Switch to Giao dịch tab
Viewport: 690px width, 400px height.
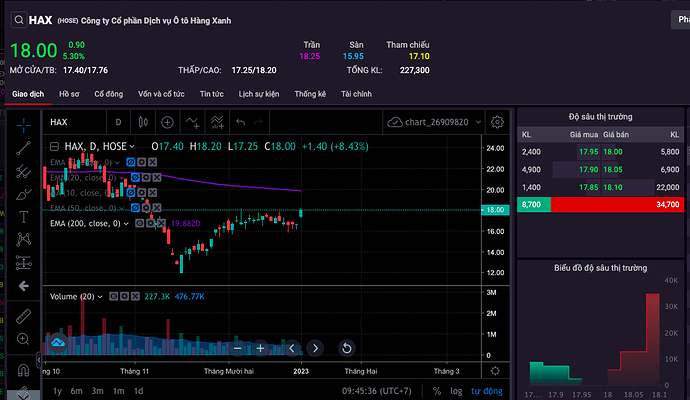pyautogui.click(x=28, y=94)
